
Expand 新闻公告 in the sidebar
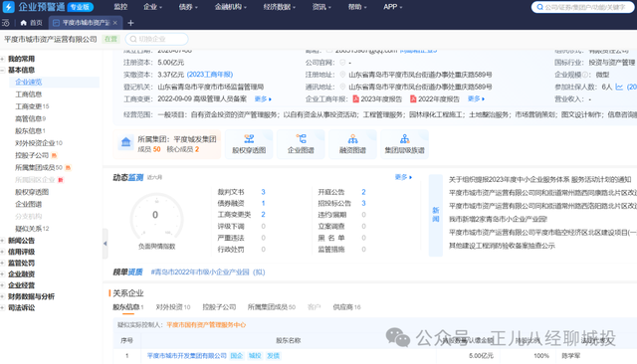pos(2,241)
